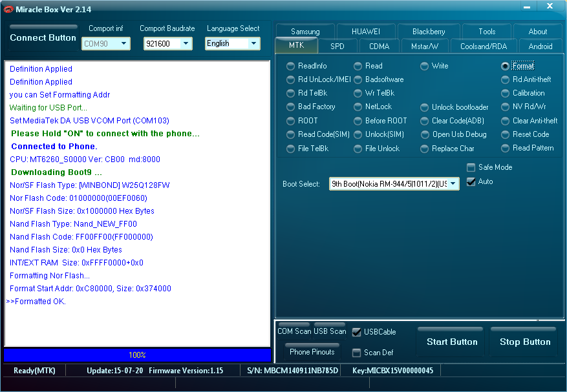Open the CDMA tab
This screenshot has height=392, width=567.
tap(380, 46)
